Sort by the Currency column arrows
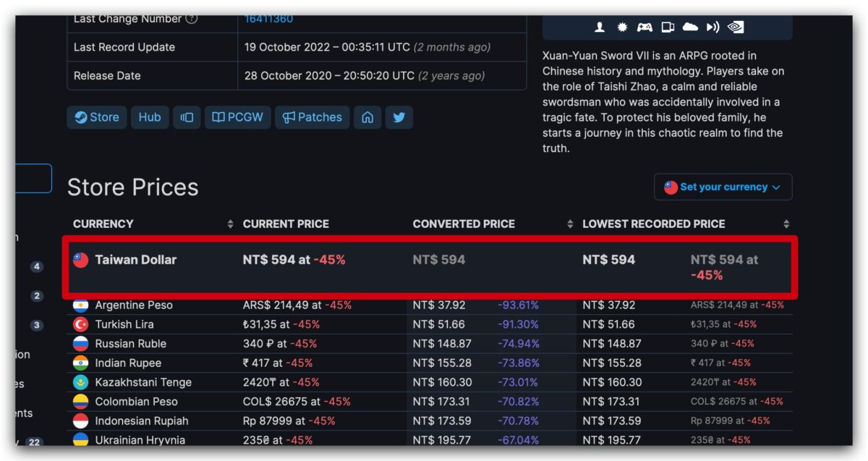Screen dimensions: 868x461 pyautogui.click(x=230, y=224)
